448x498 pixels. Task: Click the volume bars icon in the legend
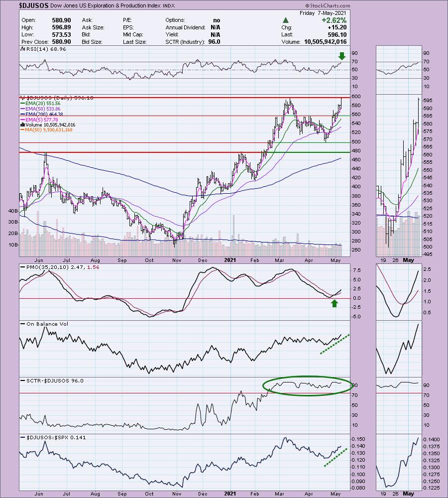tap(22, 125)
